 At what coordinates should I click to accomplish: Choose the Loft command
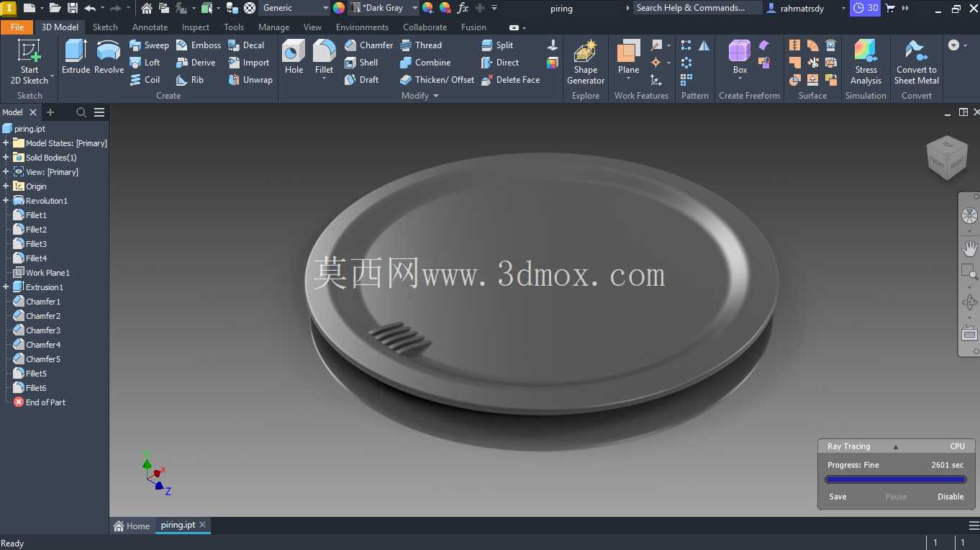point(145,63)
